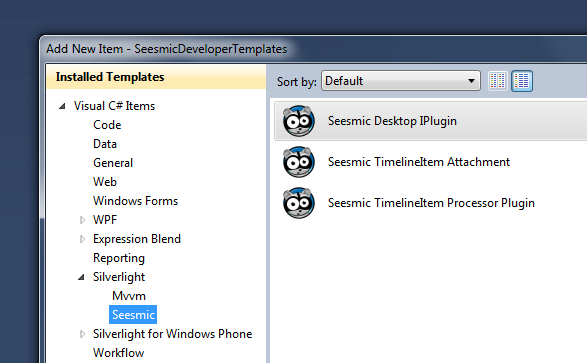Image resolution: width=587 pixels, height=363 pixels.
Task: Open the Sort by Default dropdown
Action: tap(401, 80)
